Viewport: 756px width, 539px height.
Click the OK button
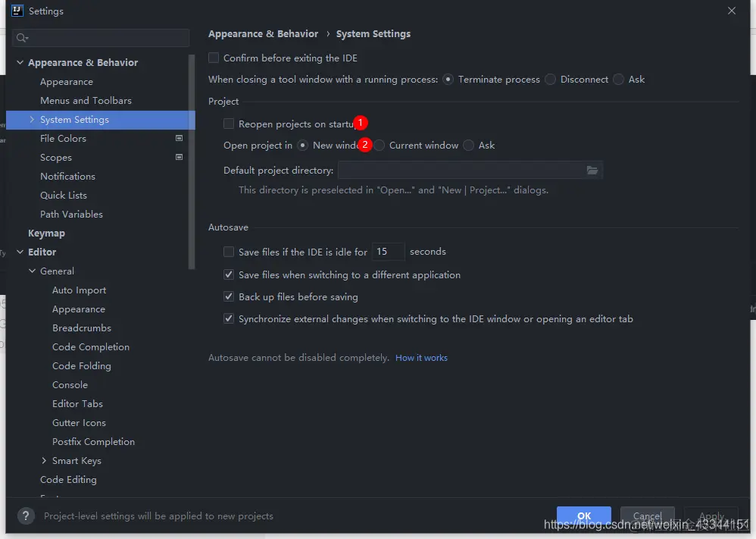[584, 515]
